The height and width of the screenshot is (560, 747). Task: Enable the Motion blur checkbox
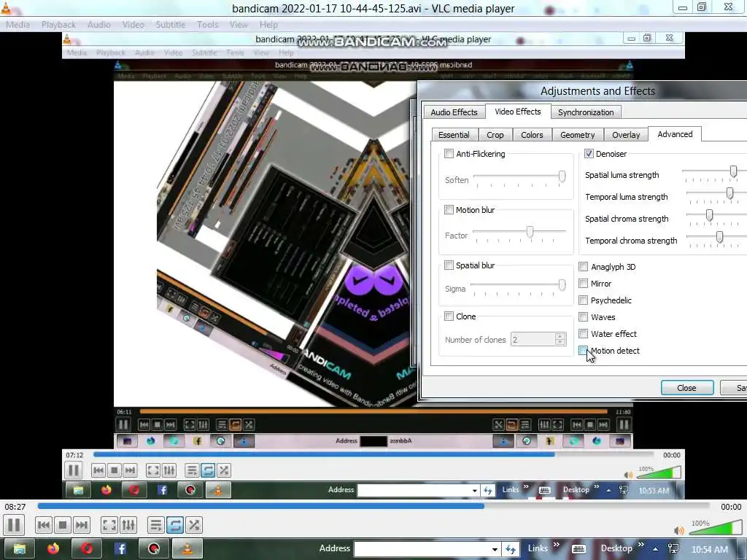pos(449,209)
